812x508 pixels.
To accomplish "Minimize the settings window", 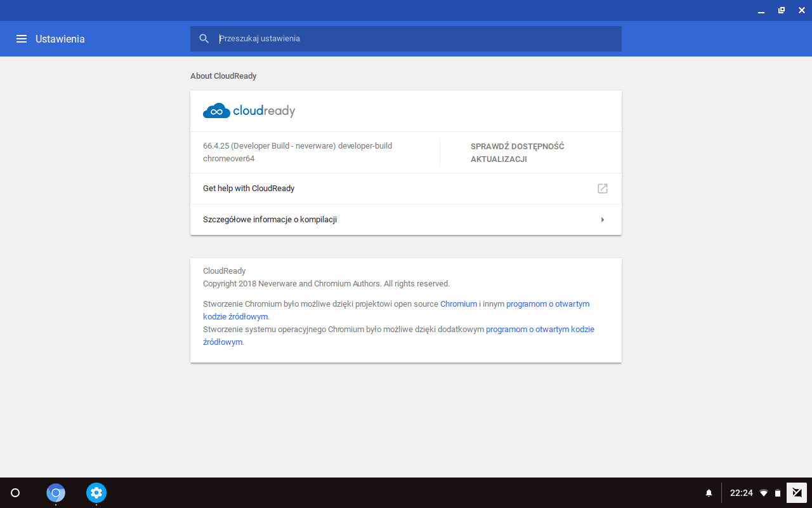I will coord(761,10).
